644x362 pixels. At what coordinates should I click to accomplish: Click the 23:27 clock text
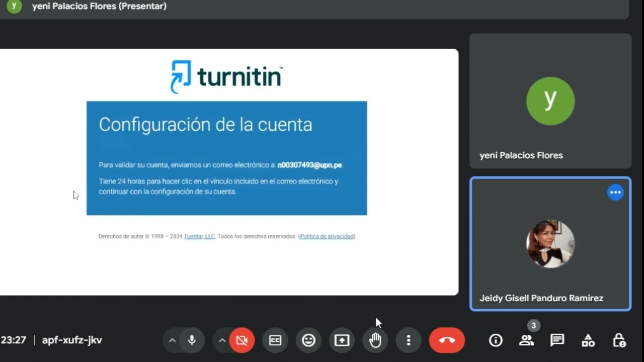[14, 340]
